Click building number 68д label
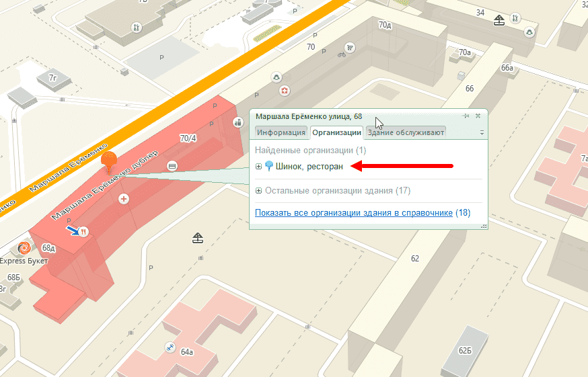 (x=48, y=248)
